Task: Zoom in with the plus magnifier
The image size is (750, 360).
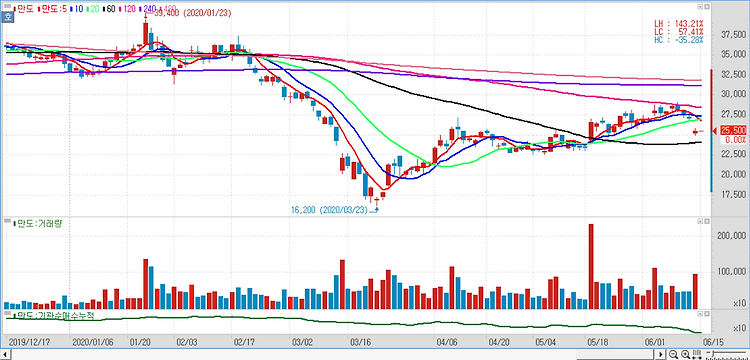Action: pos(685,354)
